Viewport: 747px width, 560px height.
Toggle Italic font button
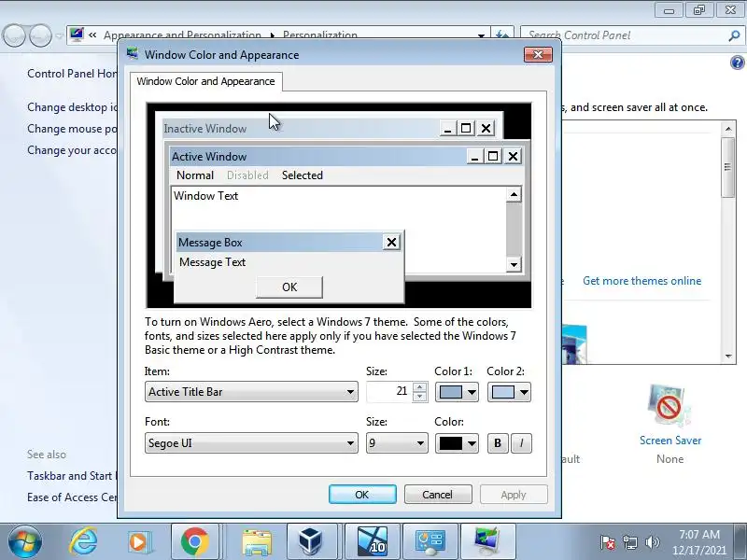521,443
